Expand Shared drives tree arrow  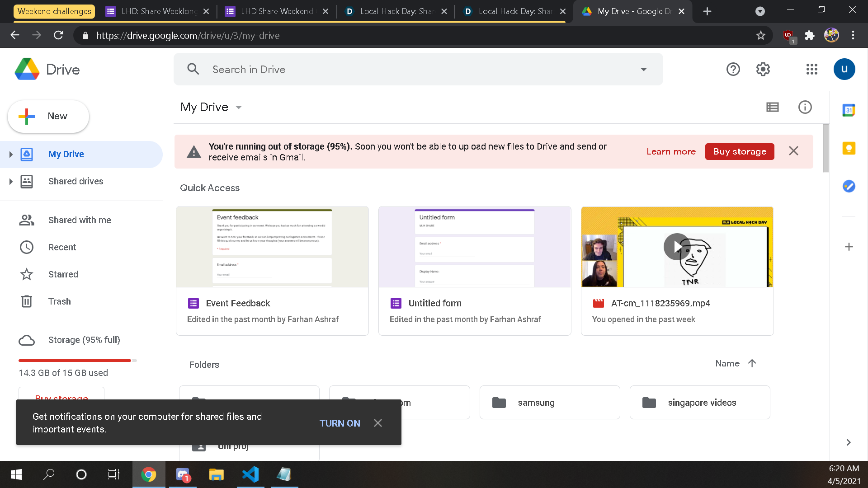coord(11,182)
